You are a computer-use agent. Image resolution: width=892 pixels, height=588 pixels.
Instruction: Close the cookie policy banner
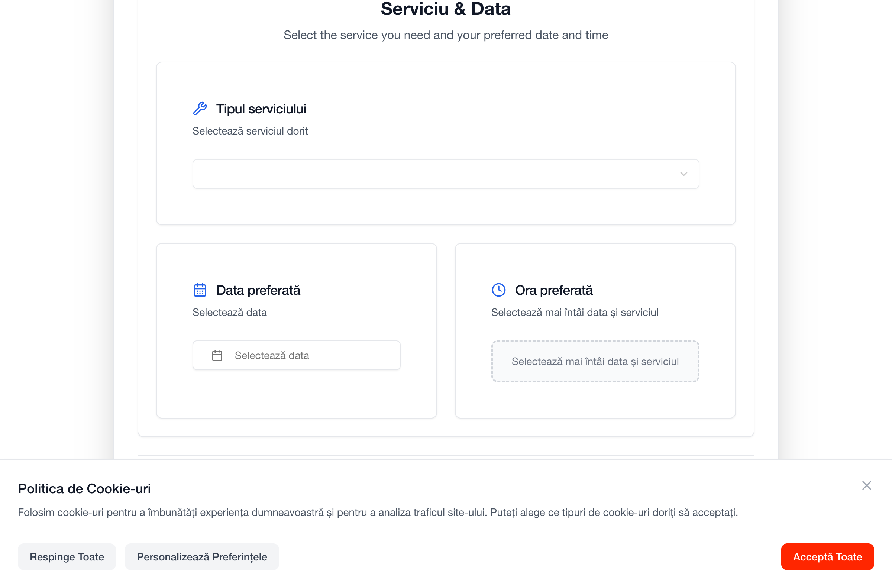[866, 486]
